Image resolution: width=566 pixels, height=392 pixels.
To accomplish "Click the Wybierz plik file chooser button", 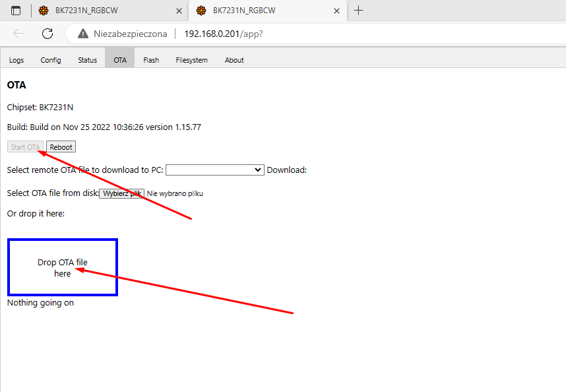I will (122, 193).
